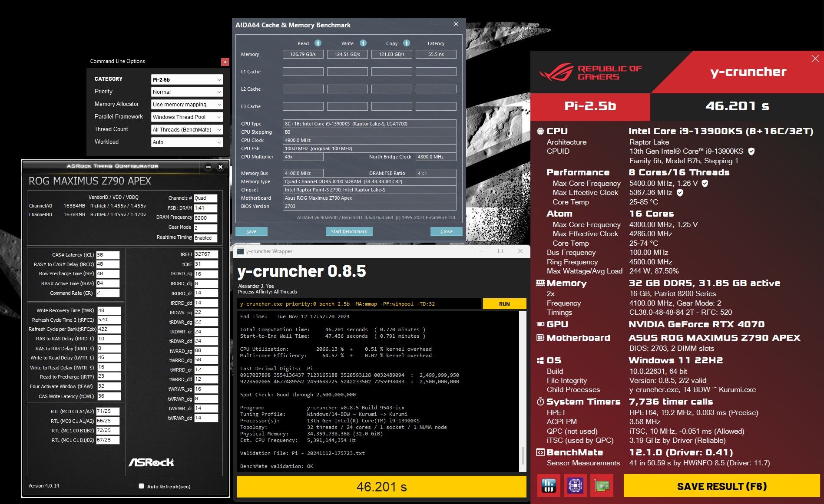Click the Pi-2.5b red result label
This screenshot has width=824, height=504.
point(590,106)
